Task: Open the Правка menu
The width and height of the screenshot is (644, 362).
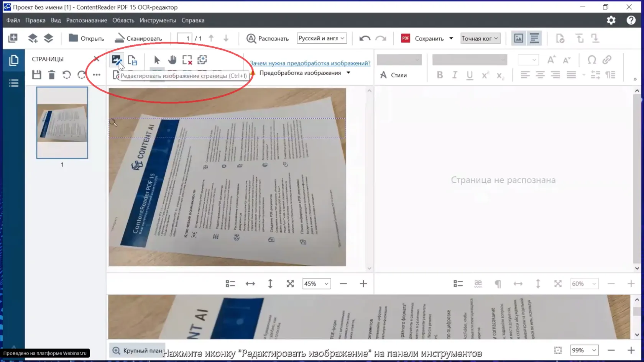Action: click(35, 20)
